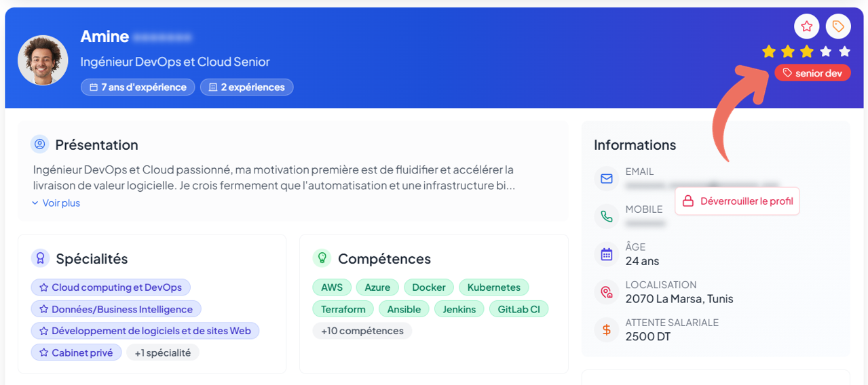Set rating to one star
Viewport: 868px width, 385px height.
pos(768,52)
